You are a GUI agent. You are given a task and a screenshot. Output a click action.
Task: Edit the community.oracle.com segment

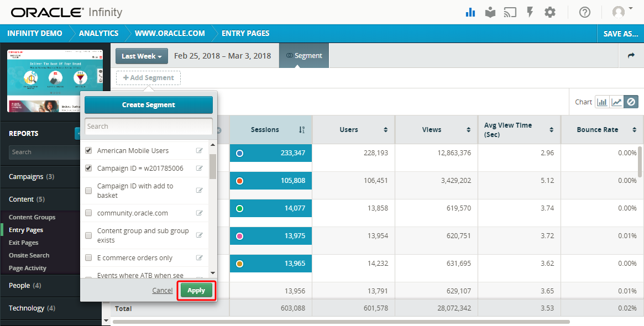coord(199,213)
